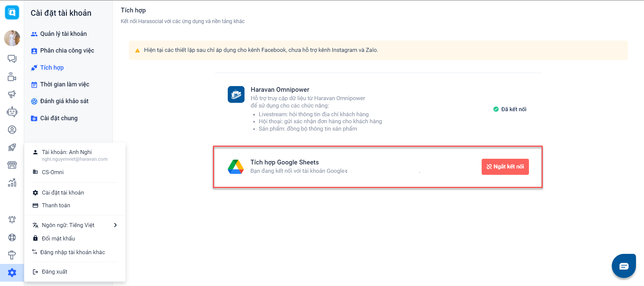Click the Google Drive logo icon
The height and width of the screenshot is (286, 644).
(236, 167)
